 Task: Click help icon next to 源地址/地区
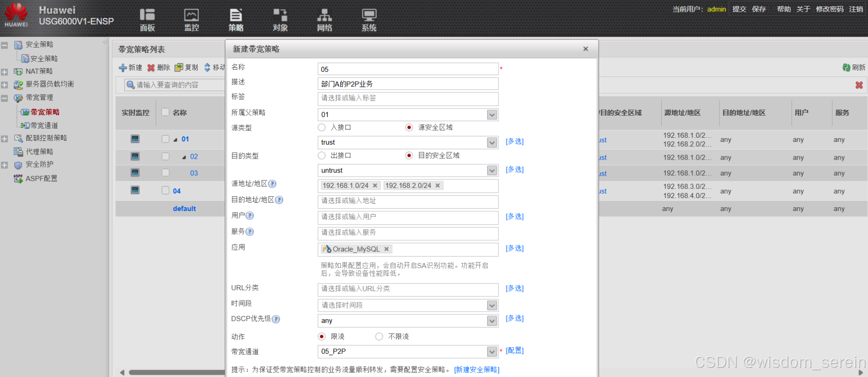point(272,184)
